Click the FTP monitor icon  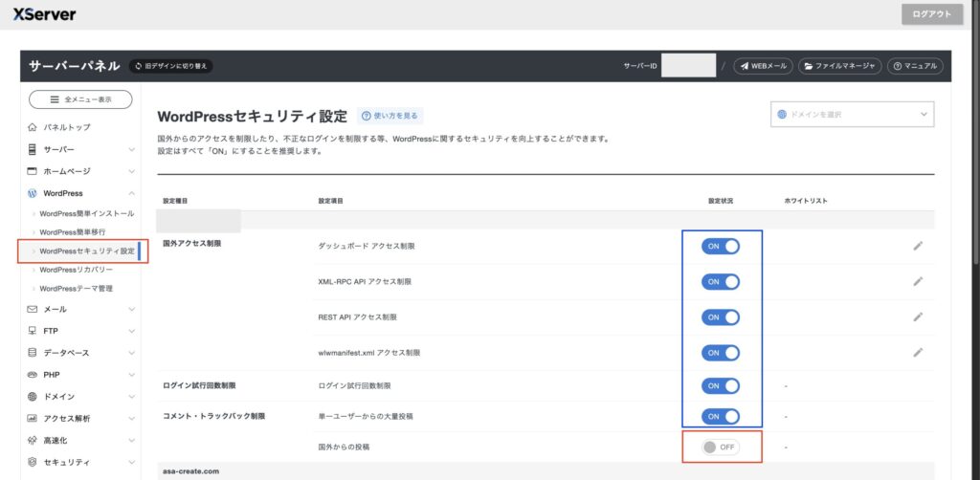coord(33,331)
